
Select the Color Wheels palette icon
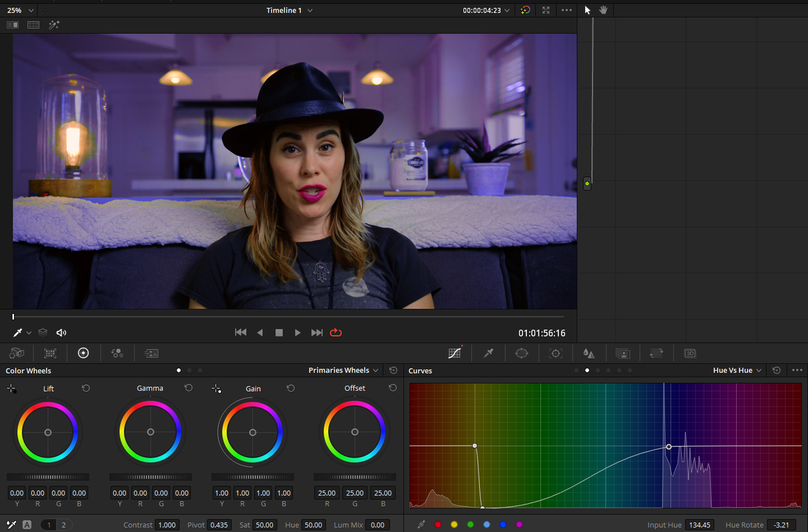point(83,353)
